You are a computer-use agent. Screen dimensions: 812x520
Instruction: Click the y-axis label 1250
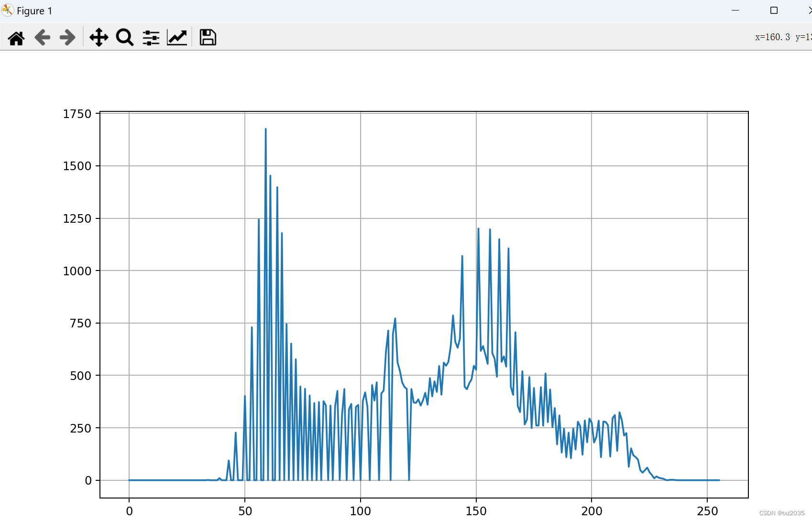tap(77, 218)
